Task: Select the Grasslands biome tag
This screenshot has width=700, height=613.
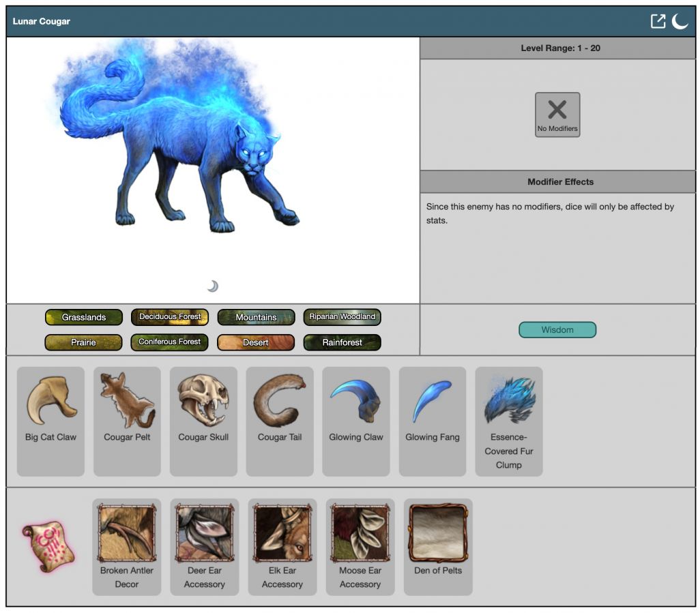Action: [x=84, y=317]
